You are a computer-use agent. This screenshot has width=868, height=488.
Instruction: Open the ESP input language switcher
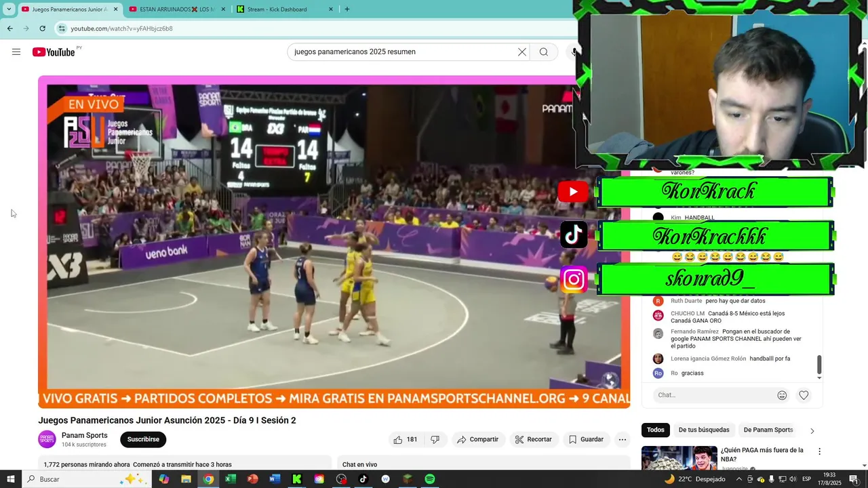coord(806,479)
